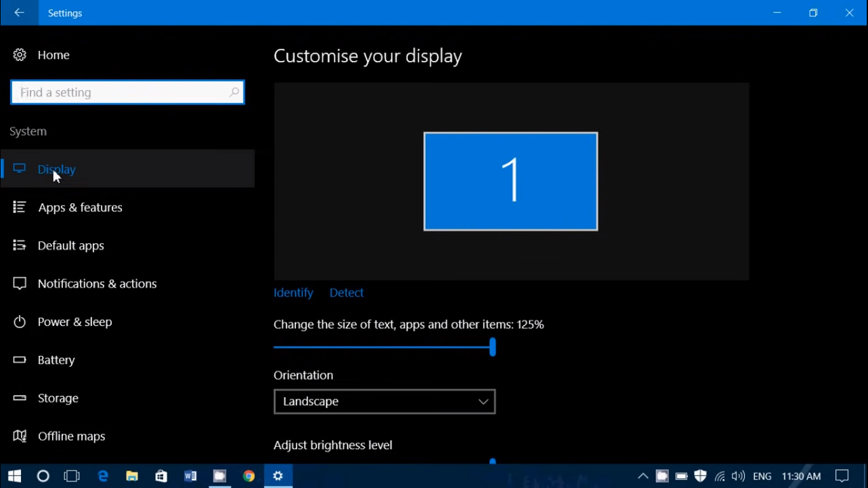Click the 'System' section label
This screenshot has width=868, height=488.
pos(28,132)
